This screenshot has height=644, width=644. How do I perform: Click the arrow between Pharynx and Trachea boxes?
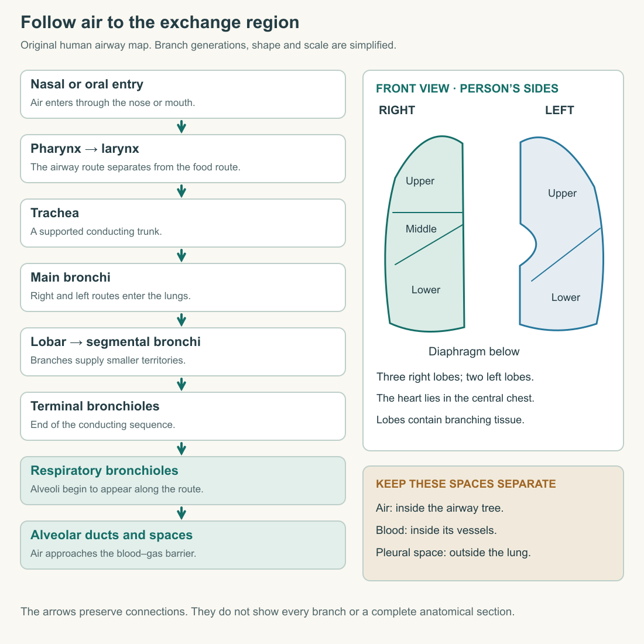pos(181,191)
